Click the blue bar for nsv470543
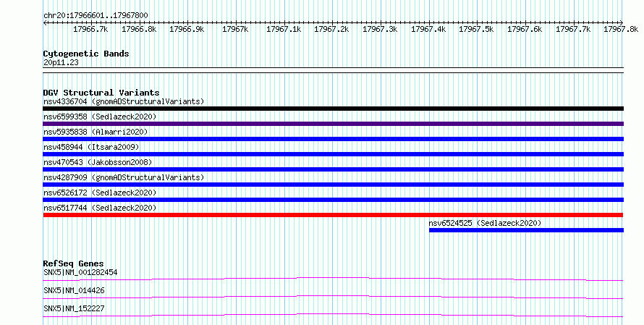The image size is (644, 325). [x=333, y=169]
